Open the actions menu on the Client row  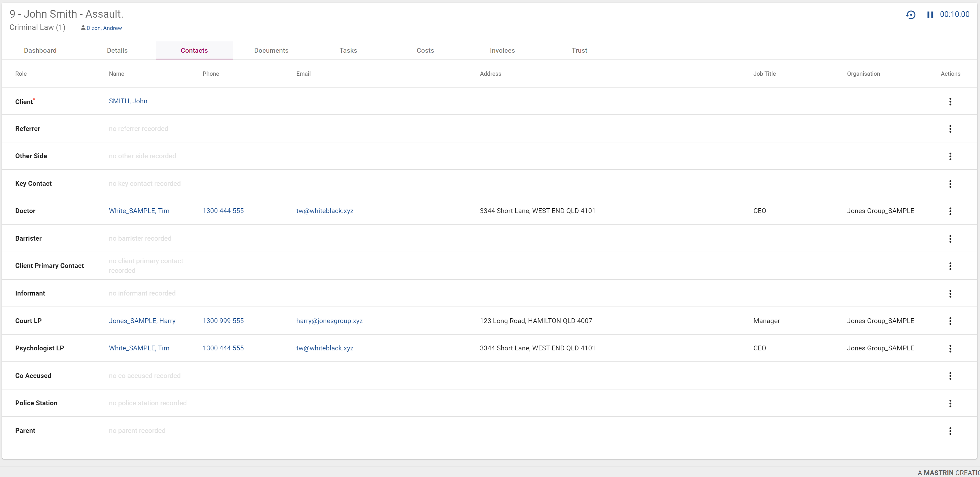950,102
